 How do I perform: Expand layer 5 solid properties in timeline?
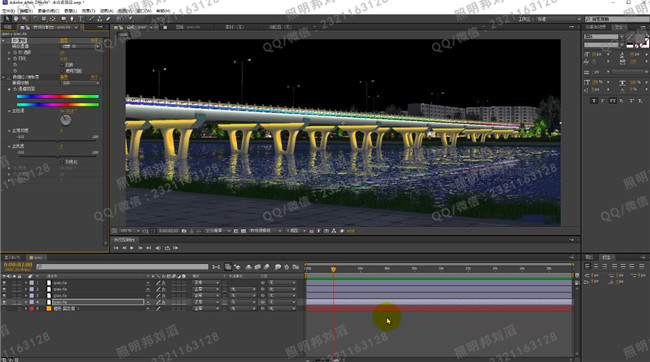coord(26,309)
